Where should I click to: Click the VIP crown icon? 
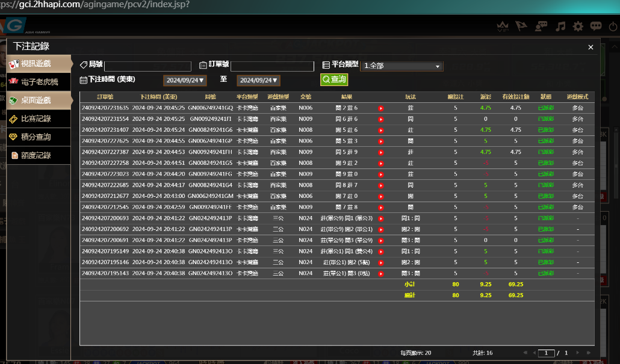coord(503,26)
